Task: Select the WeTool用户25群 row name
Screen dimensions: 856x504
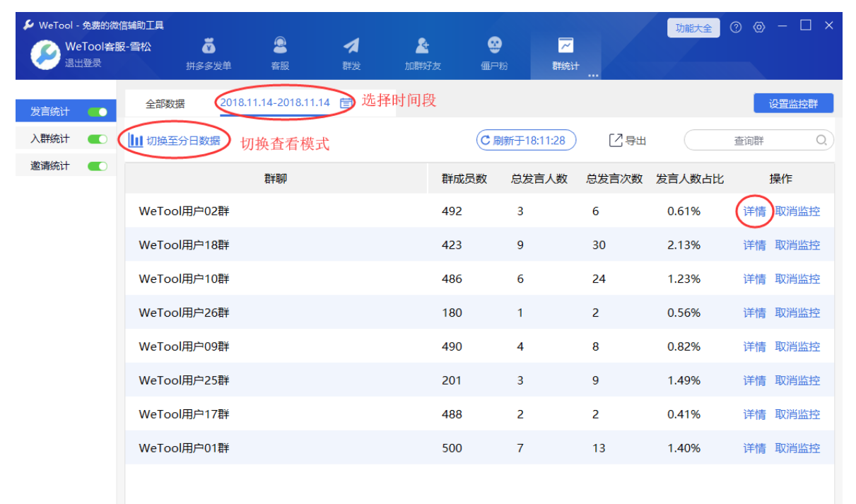Action: pos(184,380)
